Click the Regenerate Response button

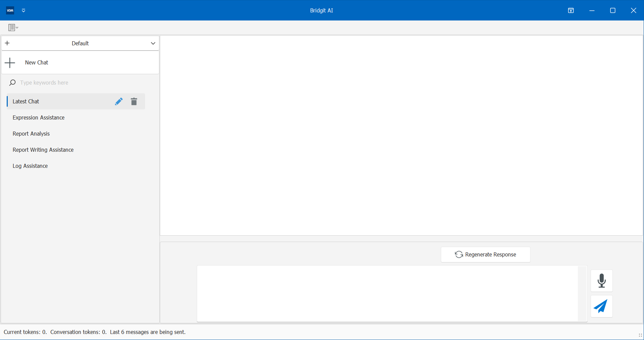[x=486, y=254]
